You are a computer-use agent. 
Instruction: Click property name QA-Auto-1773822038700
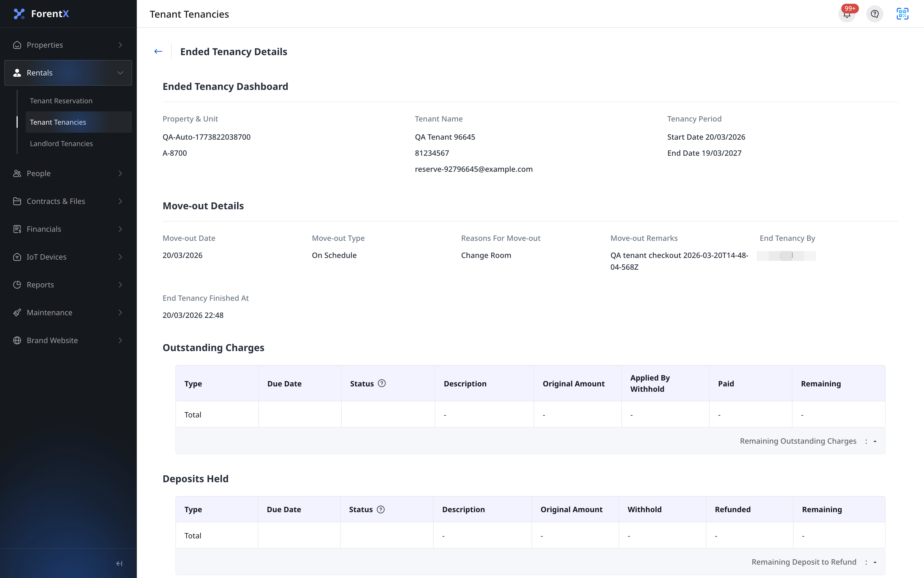click(x=207, y=137)
